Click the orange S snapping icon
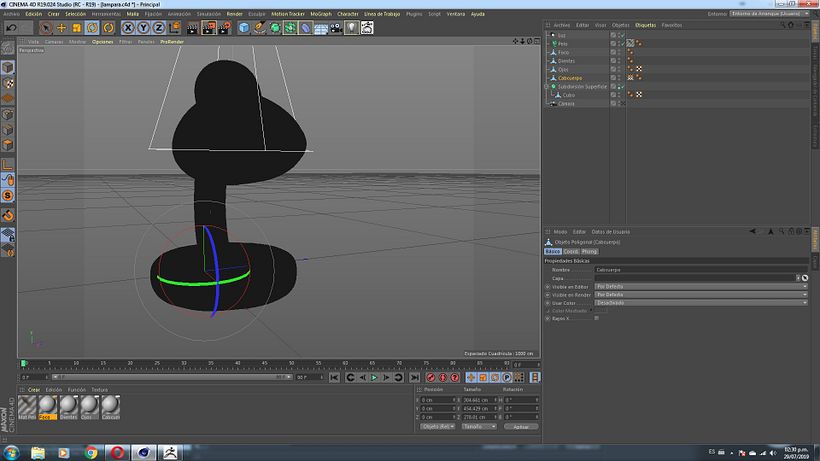The height and width of the screenshot is (461, 820). (x=8, y=195)
